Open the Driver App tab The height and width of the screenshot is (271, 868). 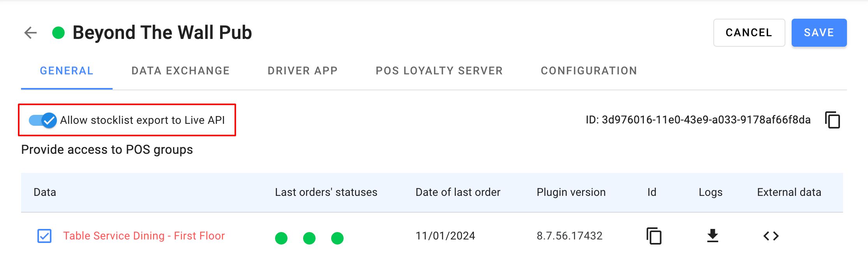click(302, 71)
